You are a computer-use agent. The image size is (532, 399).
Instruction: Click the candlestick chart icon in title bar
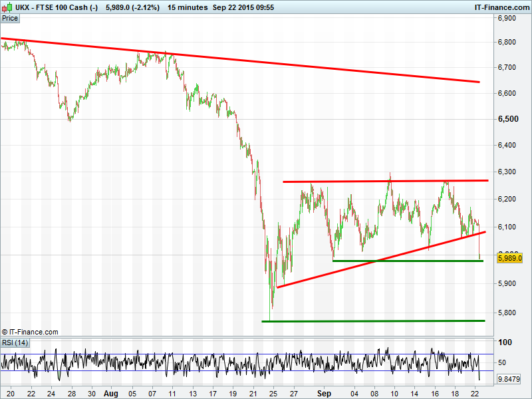pyautogui.click(x=6, y=7)
